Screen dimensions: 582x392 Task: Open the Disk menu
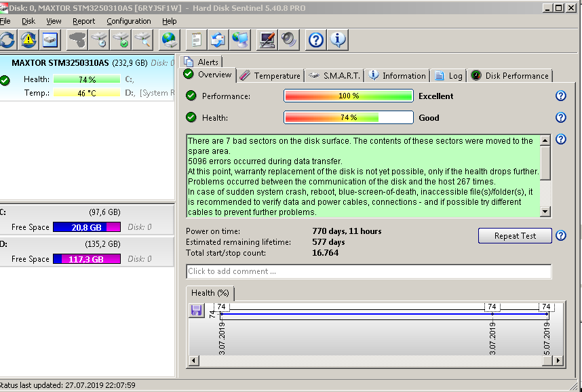tap(28, 21)
